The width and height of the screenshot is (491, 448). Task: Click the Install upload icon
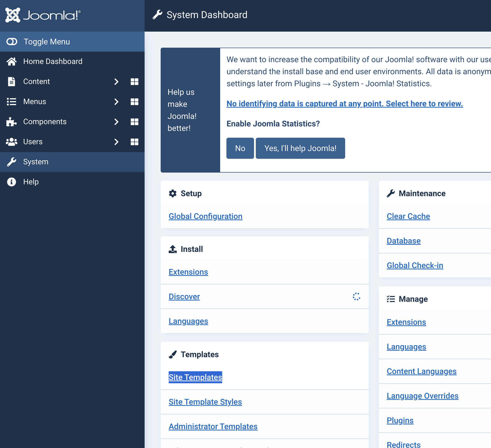point(173,249)
